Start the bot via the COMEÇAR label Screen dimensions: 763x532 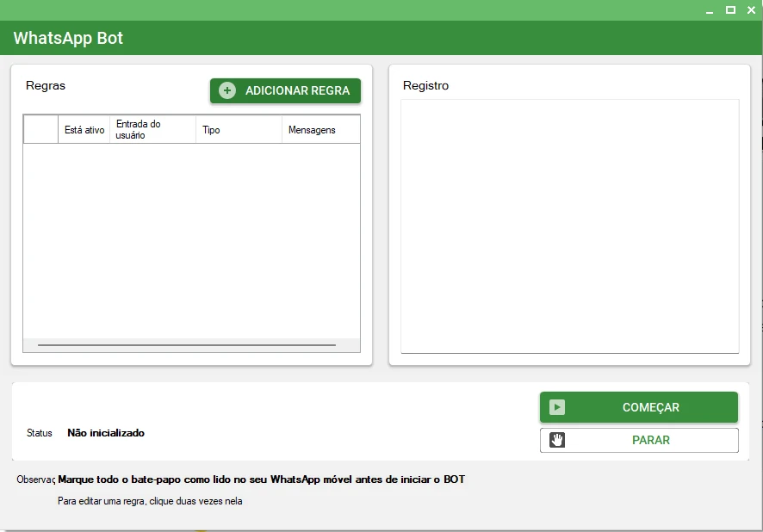point(650,407)
